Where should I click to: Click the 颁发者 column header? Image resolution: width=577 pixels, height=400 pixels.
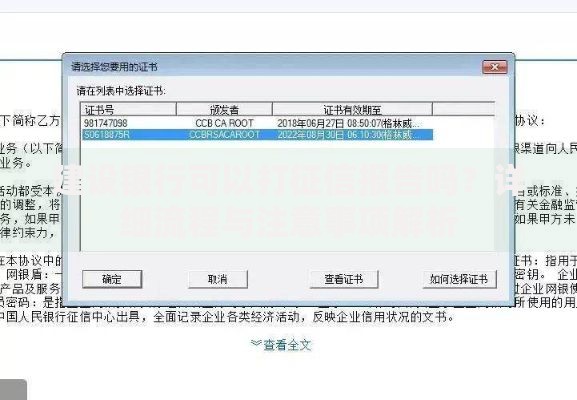[x=224, y=109]
